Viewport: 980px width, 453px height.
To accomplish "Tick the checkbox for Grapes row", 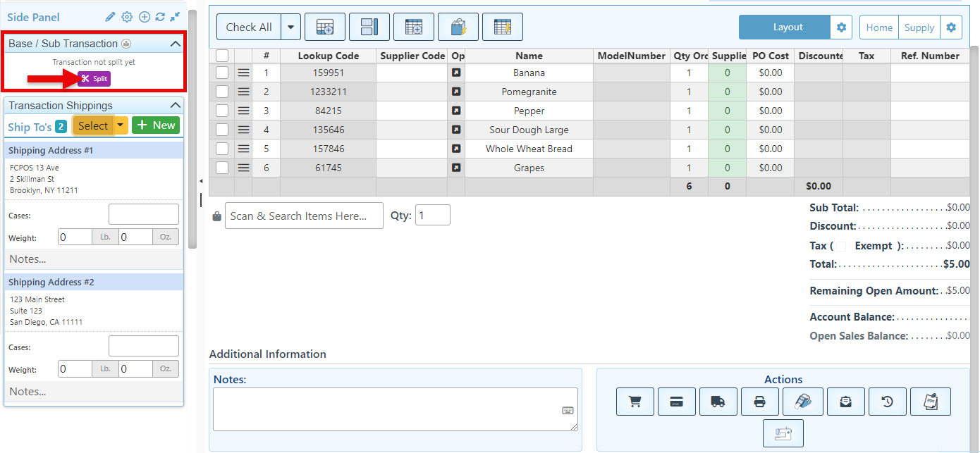I will pyautogui.click(x=222, y=168).
